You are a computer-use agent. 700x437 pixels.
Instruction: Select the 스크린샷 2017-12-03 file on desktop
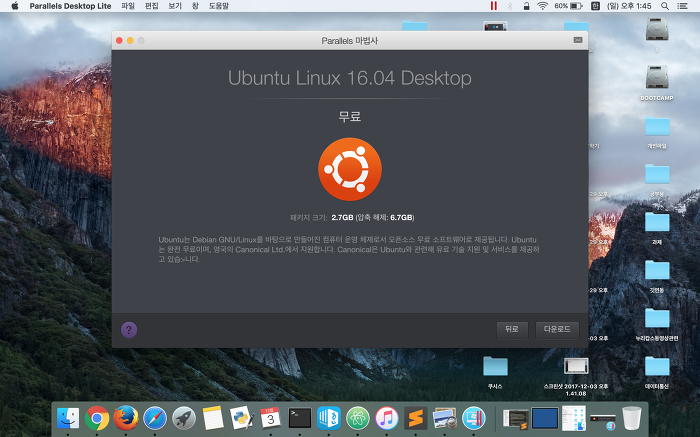point(576,376)
